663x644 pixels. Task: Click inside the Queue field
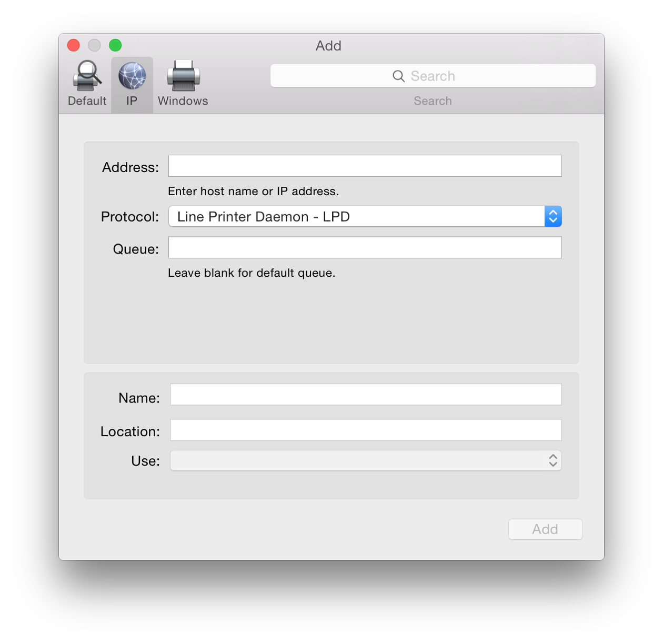pos(365,247)
